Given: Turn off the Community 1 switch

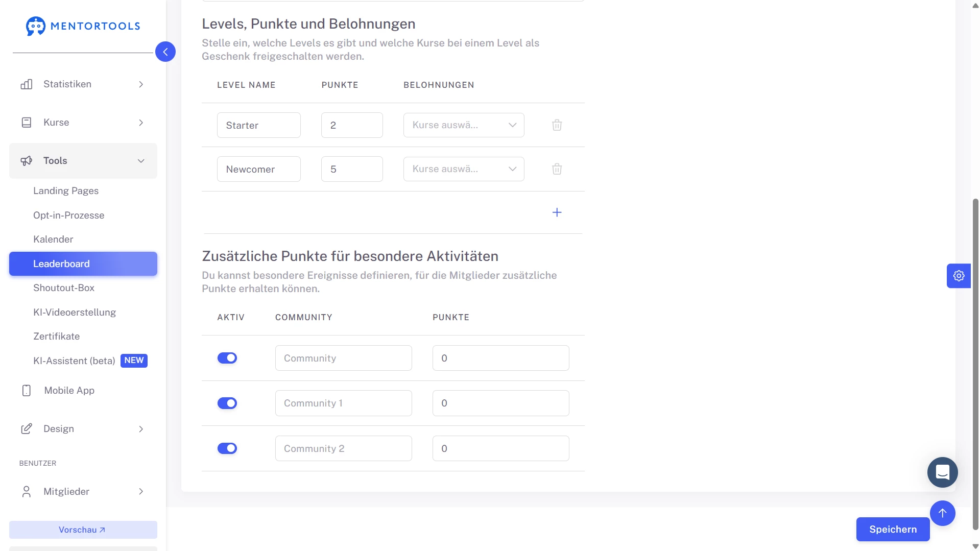Looking at the screenshot, I should point(227,403).
